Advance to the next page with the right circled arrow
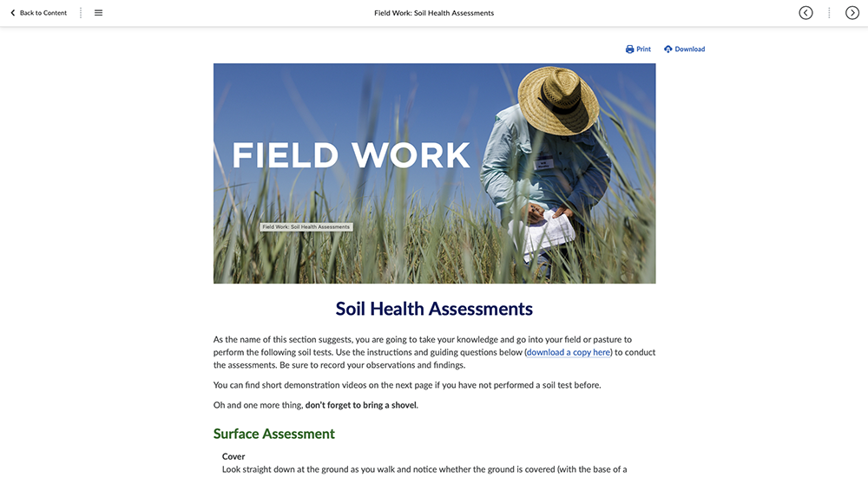Viewport: 868px width, 477px height. tap(852, 13)
